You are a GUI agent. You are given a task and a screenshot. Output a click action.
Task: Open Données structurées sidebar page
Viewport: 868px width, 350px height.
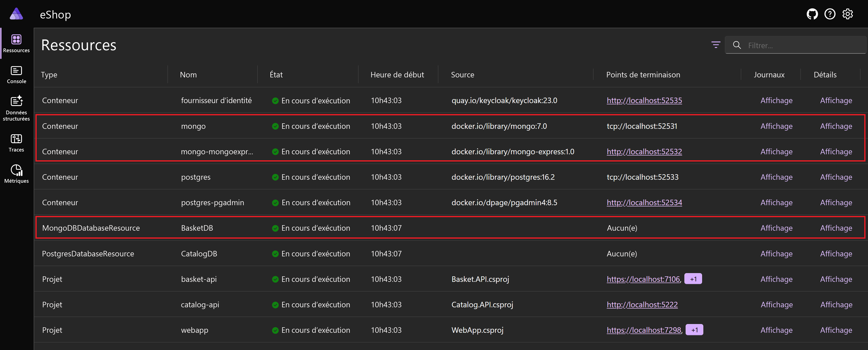click(16, 108)
